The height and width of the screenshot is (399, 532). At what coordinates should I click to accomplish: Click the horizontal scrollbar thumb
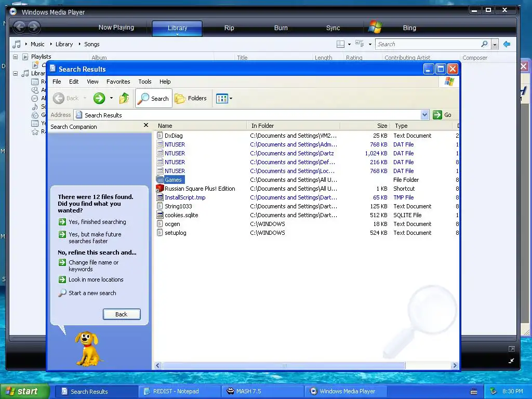284,365
